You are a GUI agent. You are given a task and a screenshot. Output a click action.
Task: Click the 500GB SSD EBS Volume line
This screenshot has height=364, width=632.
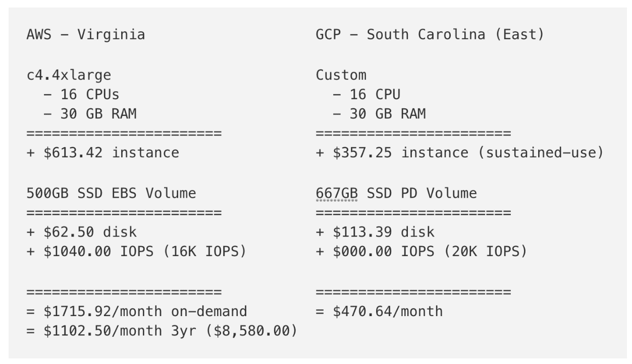coord(111,193)
